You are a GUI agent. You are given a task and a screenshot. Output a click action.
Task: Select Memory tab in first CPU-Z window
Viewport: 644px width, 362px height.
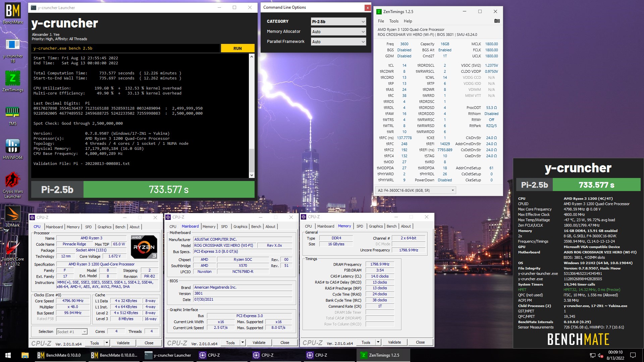point(73,227)
